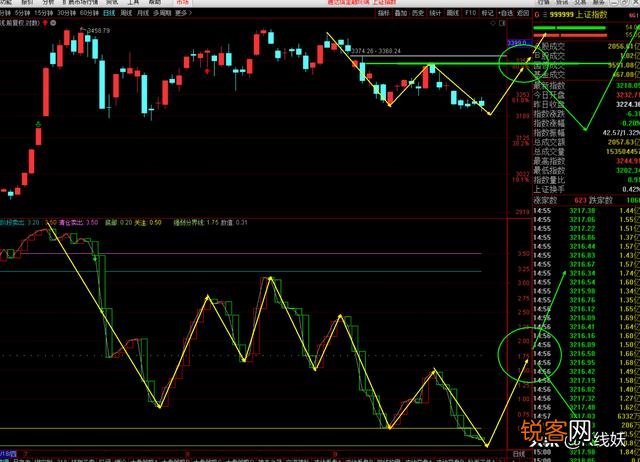This screenshot has width=640, height=462.
Task: Switch to the 15分钟 period
Action: pos(44,13)
